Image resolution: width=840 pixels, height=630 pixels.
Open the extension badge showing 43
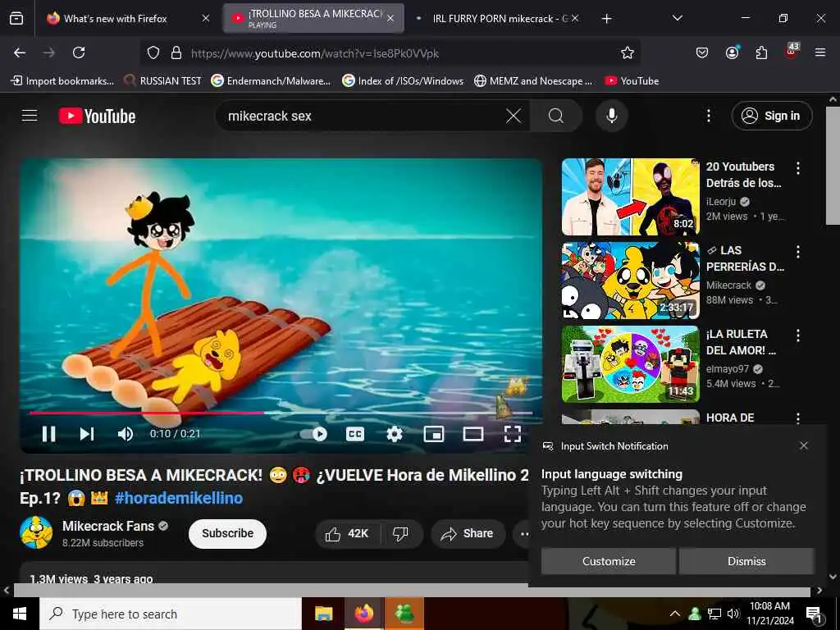(792, 52)
